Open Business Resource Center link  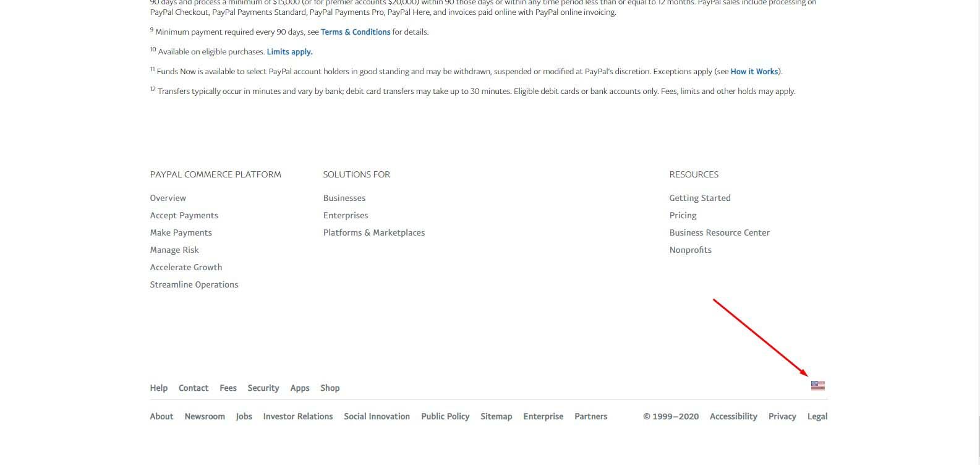coord(720,232)
